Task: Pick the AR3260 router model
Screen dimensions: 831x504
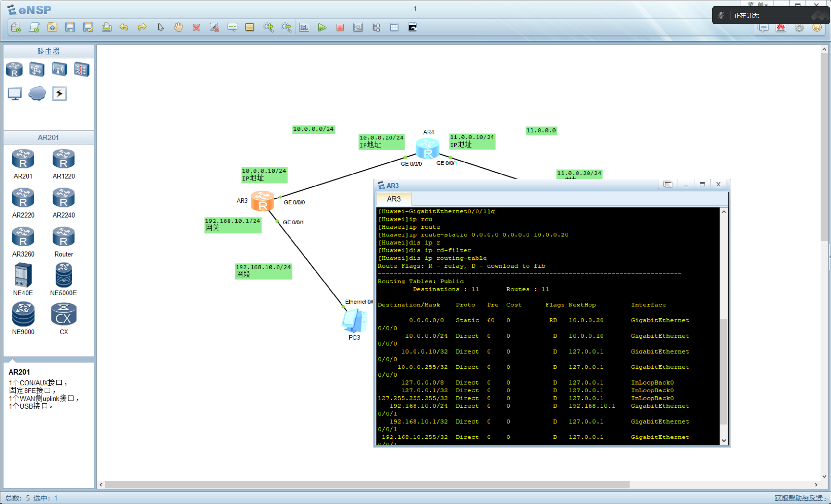Action: coord(23,242)
